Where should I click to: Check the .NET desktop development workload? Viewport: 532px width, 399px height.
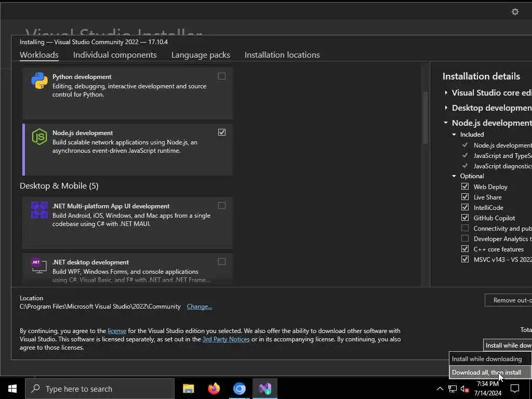(x=221, y=262)
